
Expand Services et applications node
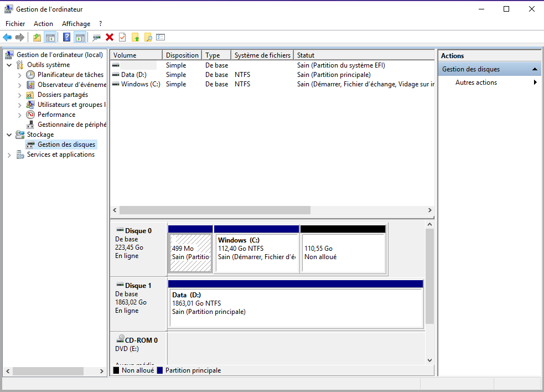tap(9, 155)
